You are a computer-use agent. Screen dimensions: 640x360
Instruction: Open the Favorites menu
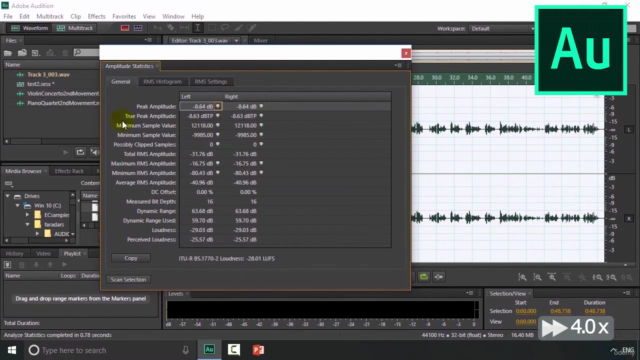(x=124, y=16)
